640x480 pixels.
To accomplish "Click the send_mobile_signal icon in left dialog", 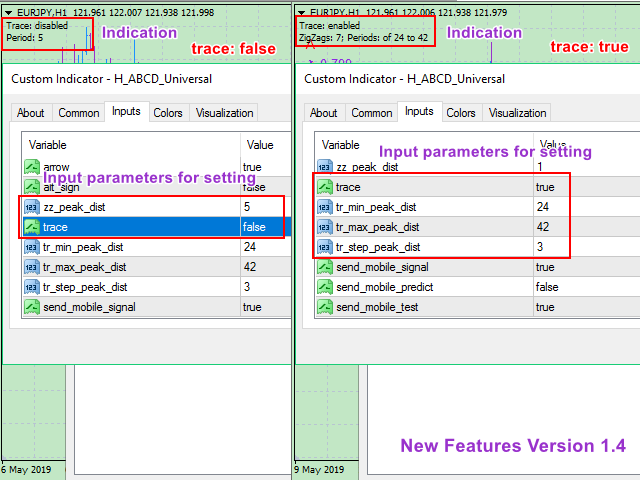I will pyautogui.click(x=32, y=307).
